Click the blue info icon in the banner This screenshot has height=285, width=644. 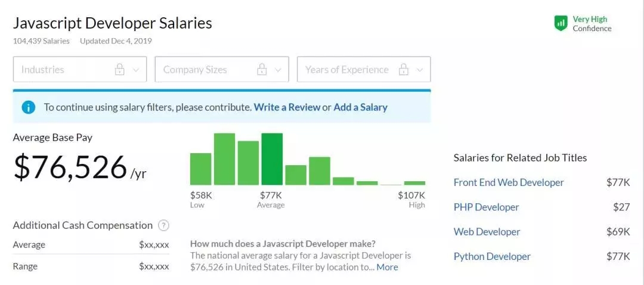[x=28, y=107]
